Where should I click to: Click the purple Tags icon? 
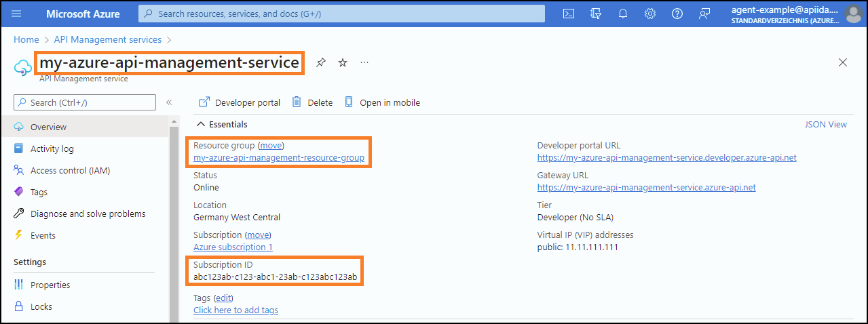pos(18,192)
